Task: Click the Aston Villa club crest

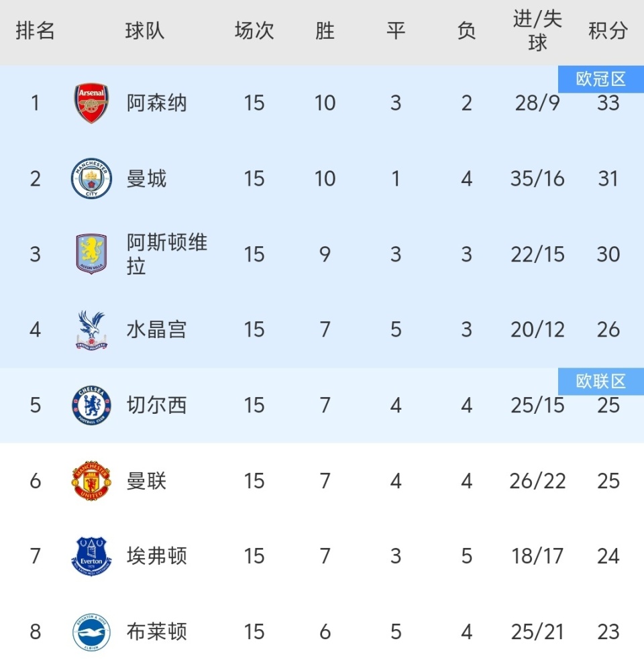Action: [91, 255]
